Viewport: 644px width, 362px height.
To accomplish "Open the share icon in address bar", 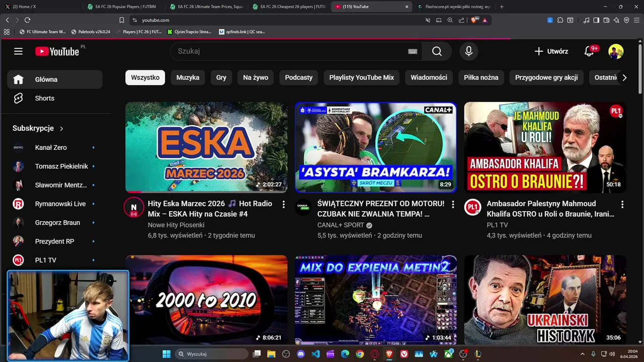I will pos(461,20).
